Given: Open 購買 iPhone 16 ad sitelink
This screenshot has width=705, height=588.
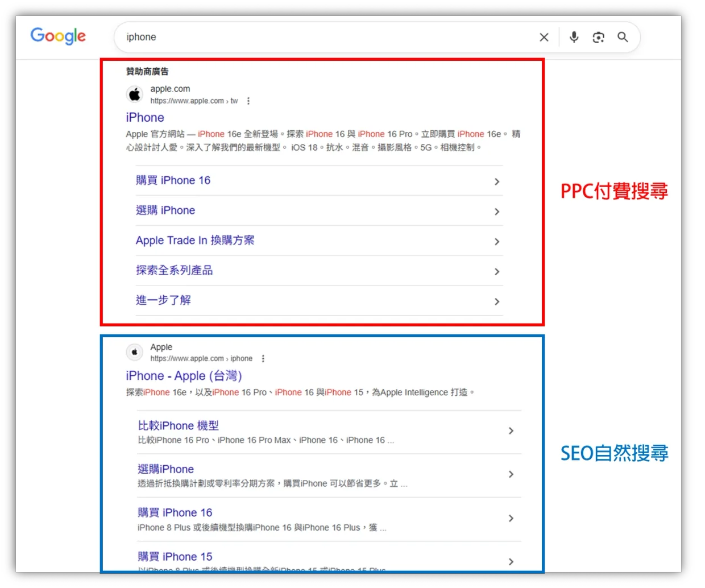Looking at the screenshot, I should pos(173,180).
